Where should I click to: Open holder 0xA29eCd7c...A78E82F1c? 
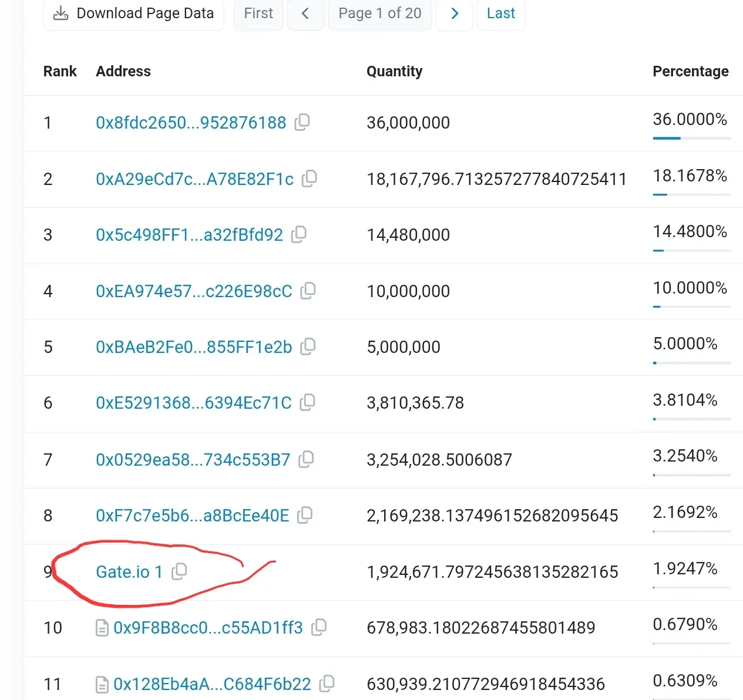pos(194,179)
